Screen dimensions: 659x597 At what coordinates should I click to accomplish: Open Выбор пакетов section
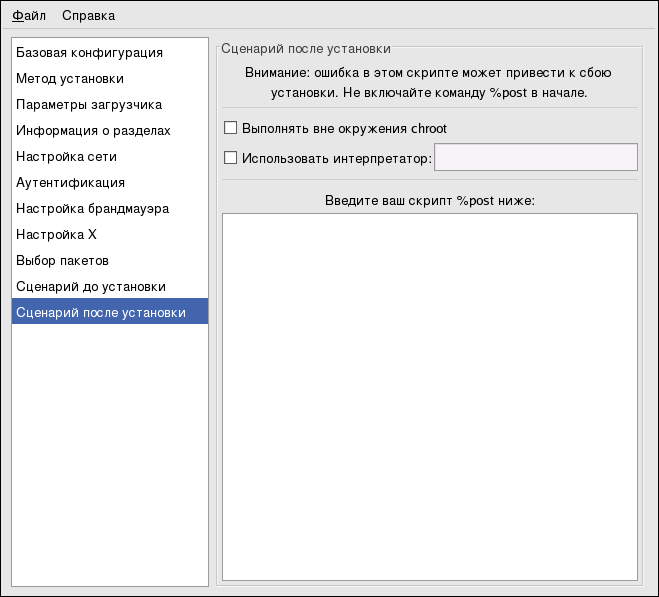[62, 260]
